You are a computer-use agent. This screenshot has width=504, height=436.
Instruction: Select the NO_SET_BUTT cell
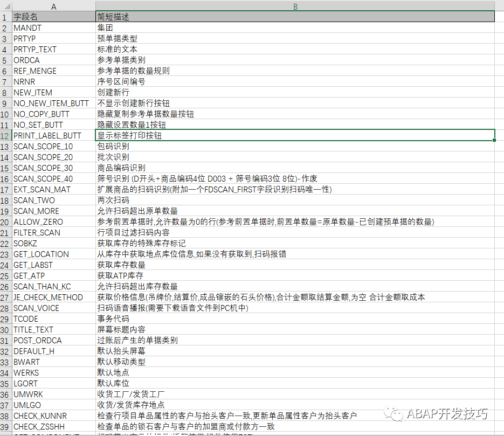[x=54, y=124]
